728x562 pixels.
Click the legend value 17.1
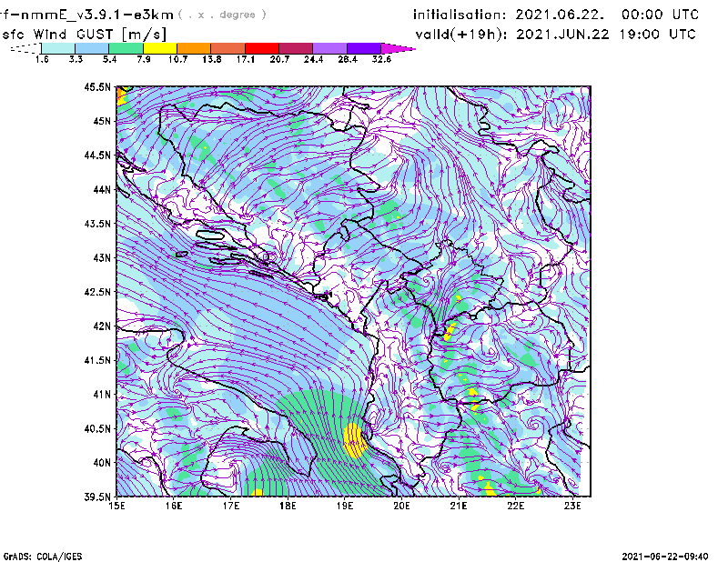click(246, 59)
